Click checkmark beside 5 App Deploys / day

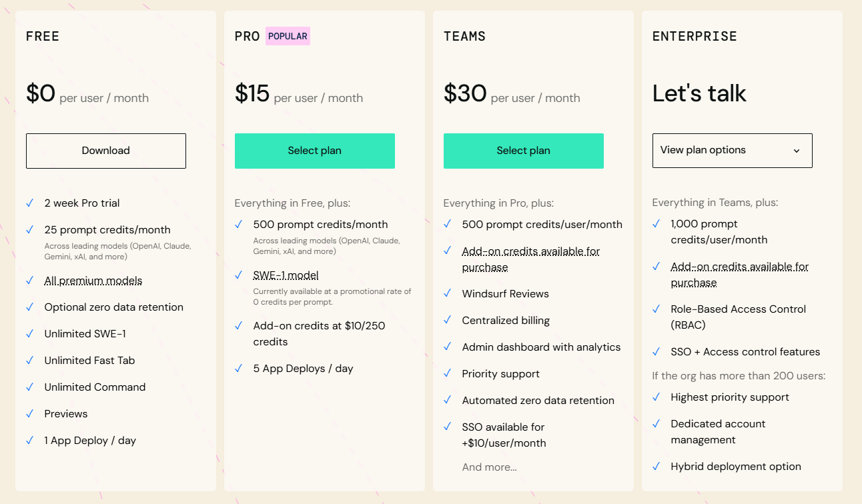pos(238,368)
